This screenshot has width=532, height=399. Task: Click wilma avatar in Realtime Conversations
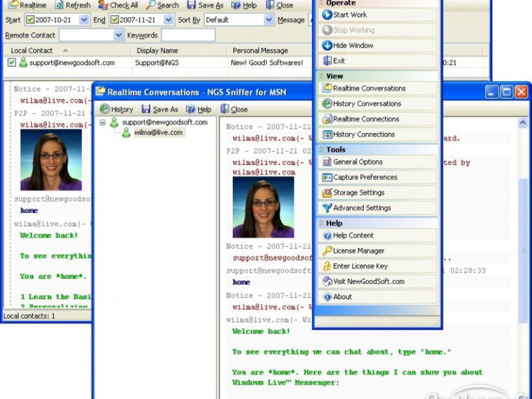click(264, 207)
